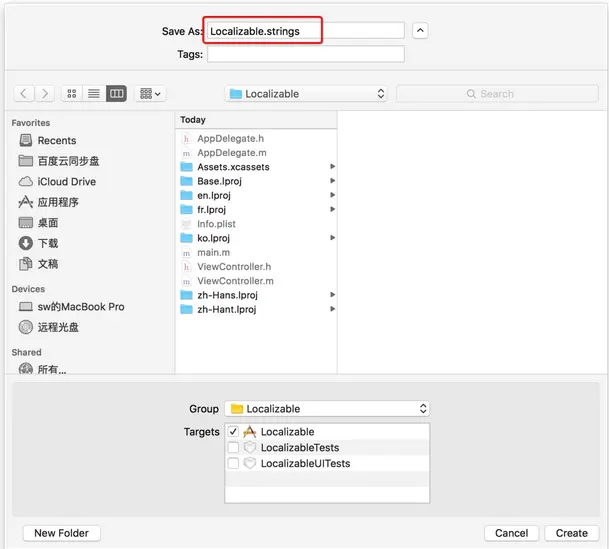Open the zh-Hans.lproj folder
The width and height of the screenshot is (609, 549).
tap(220, 295)
